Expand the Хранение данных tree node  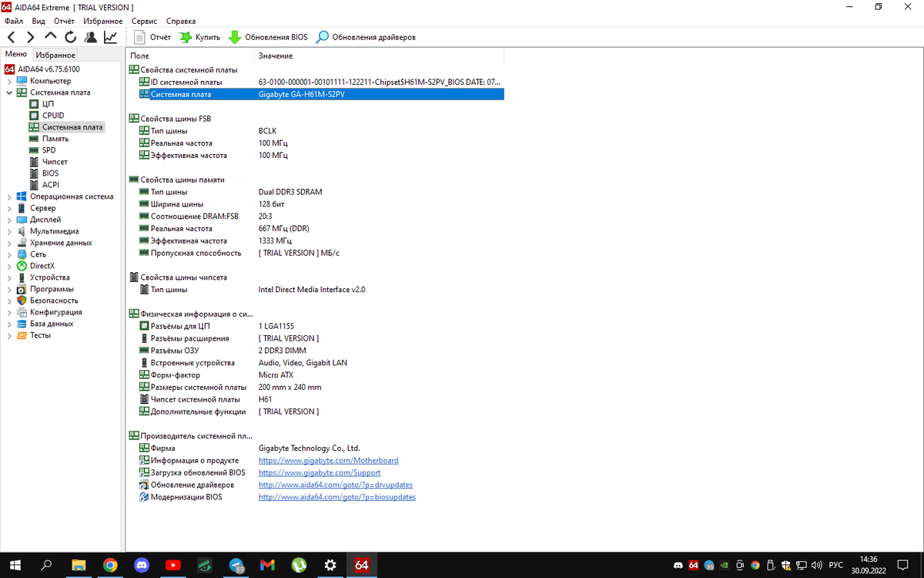(9, 243)
